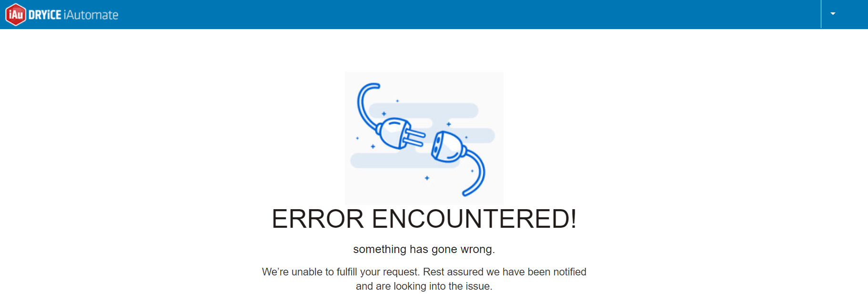This screenshot has height=304, width=868.
Task: Click 'and are looking into the issue.' line
Action: (x=424, y=286)
